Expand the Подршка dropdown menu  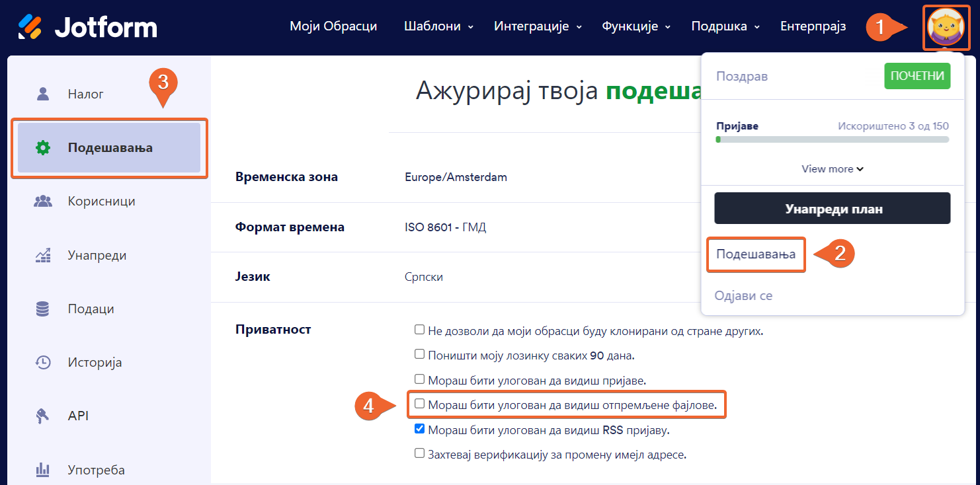[x=725, y=26]
